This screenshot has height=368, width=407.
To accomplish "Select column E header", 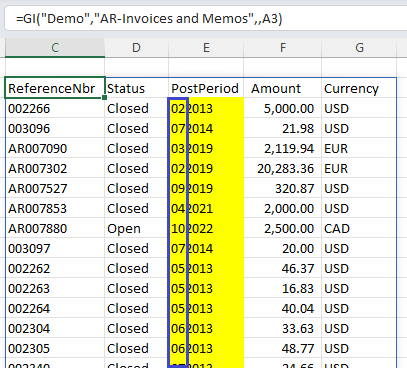I will pyautogui.click(x=206, y=48).
